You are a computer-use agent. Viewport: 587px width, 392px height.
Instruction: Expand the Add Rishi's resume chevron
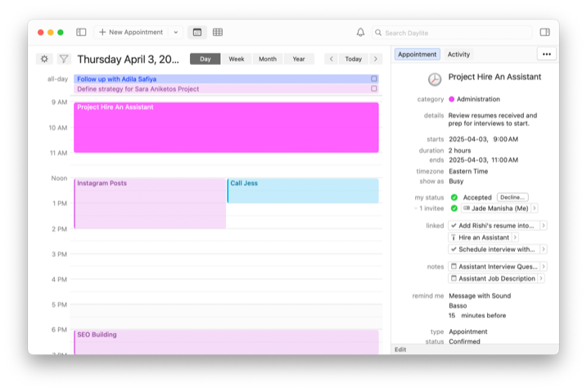(543, 226)
